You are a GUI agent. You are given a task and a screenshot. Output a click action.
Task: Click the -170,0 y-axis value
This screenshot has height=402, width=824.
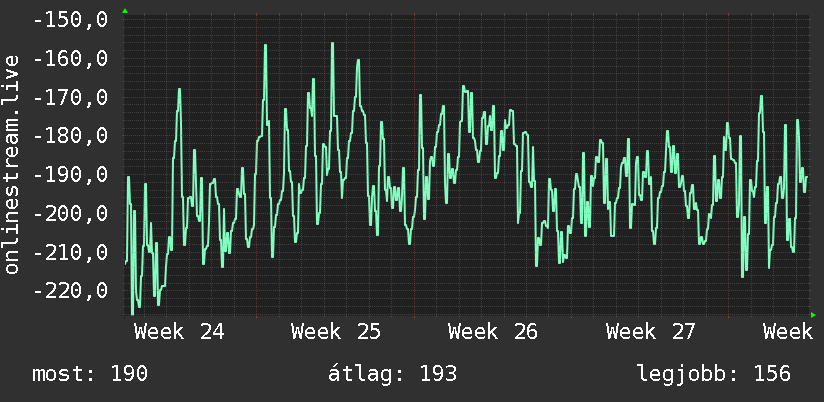click(x=70, y=97)
